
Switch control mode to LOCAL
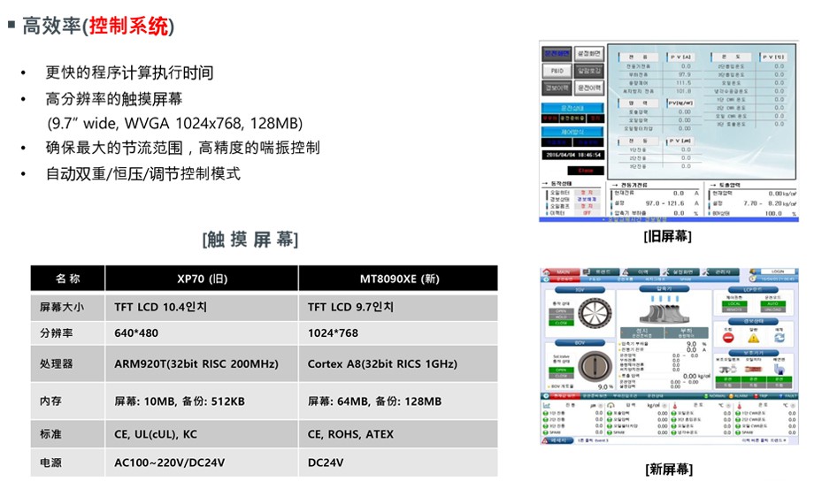pos(736,304)
